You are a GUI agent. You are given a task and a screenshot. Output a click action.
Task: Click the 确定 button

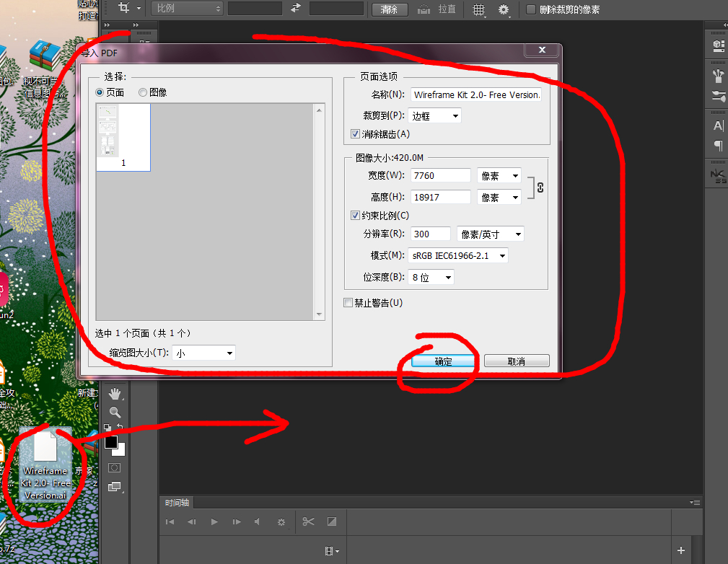pos(443,361)
